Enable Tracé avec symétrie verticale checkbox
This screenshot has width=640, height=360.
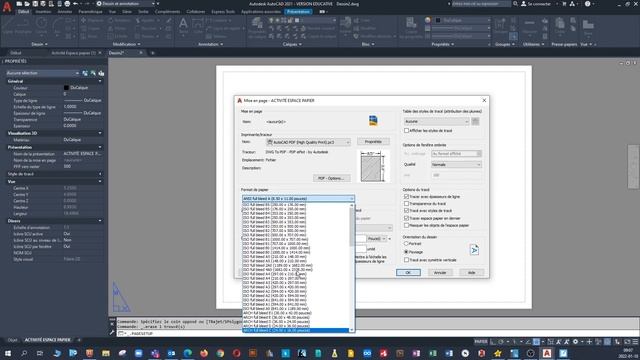click(x=407, y=260)
